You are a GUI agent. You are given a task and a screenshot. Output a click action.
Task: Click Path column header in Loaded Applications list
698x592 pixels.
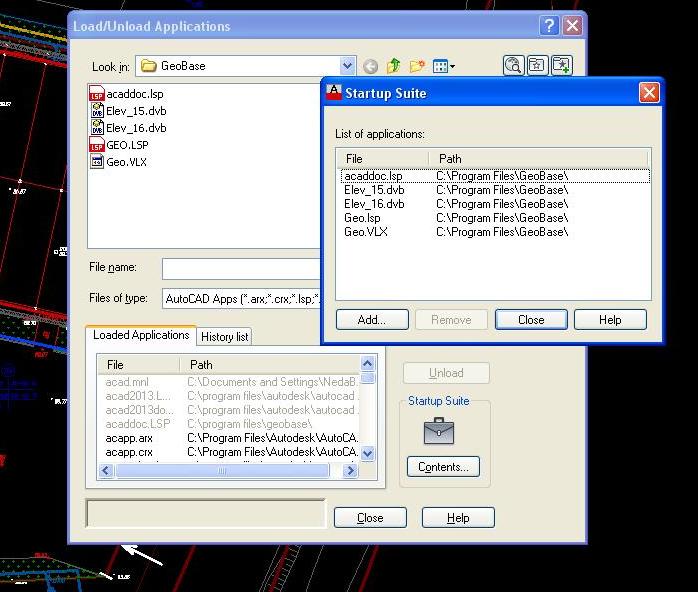pyautogui.click(x=270, y=365)
